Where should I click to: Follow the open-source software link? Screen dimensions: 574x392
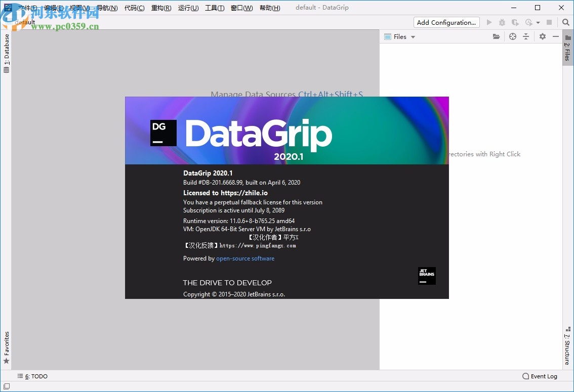245,258
